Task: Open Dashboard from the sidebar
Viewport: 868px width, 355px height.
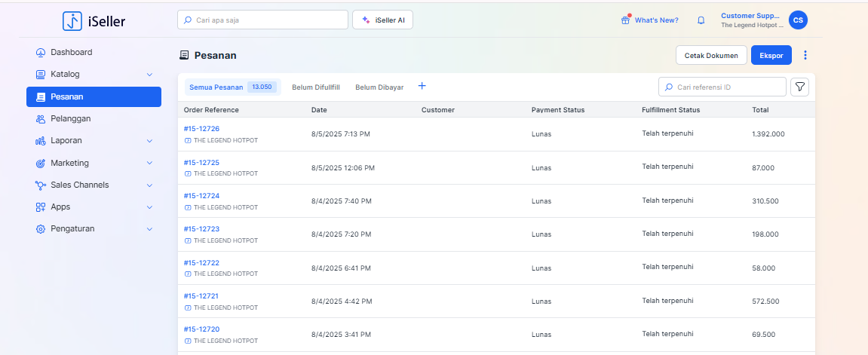Action: pos(71,52)
